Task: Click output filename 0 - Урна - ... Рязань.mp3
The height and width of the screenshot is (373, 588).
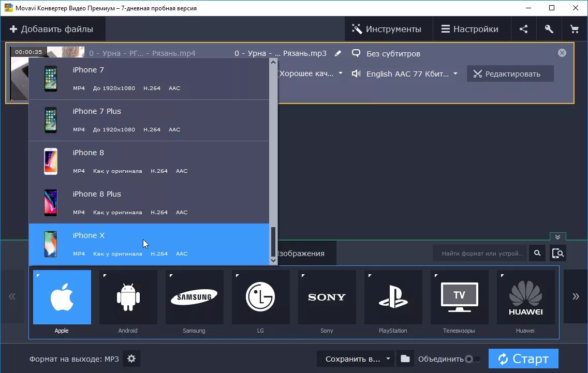Action: pyautogui.click(x=280, y=53)
